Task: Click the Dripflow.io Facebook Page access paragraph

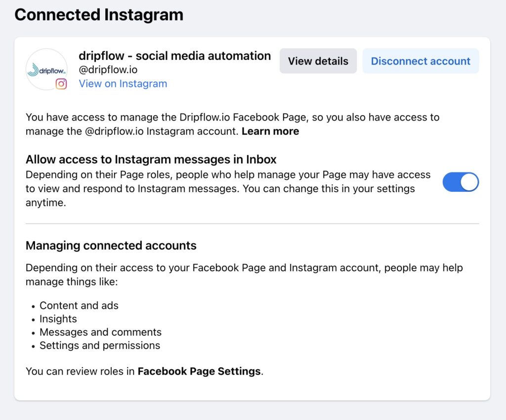Action: pos(232,124)
